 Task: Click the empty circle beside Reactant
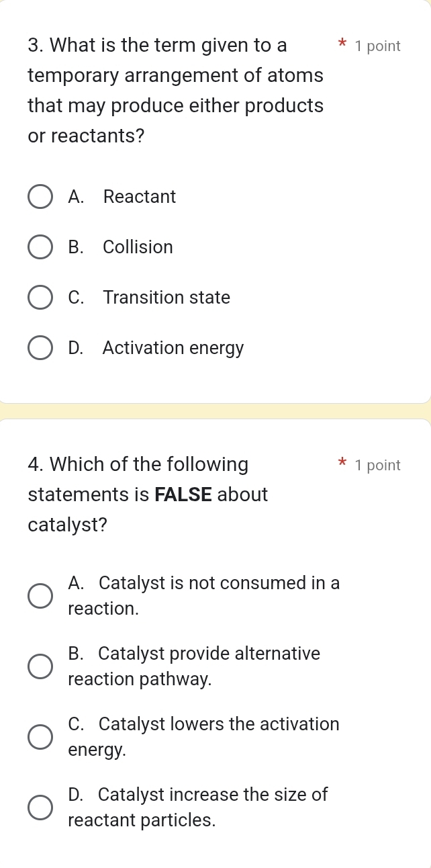pos(40,197)
